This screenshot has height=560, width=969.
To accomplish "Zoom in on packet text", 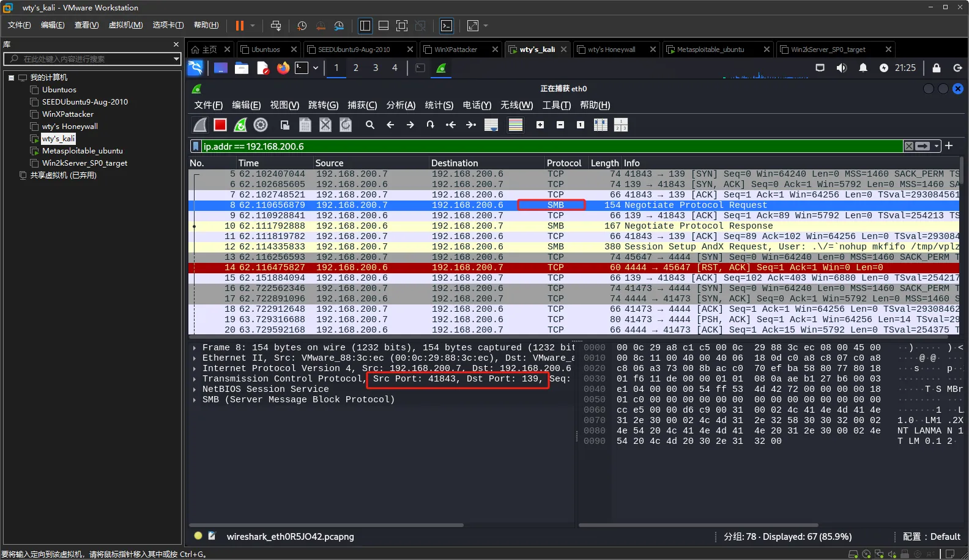I will pos(540,125).
